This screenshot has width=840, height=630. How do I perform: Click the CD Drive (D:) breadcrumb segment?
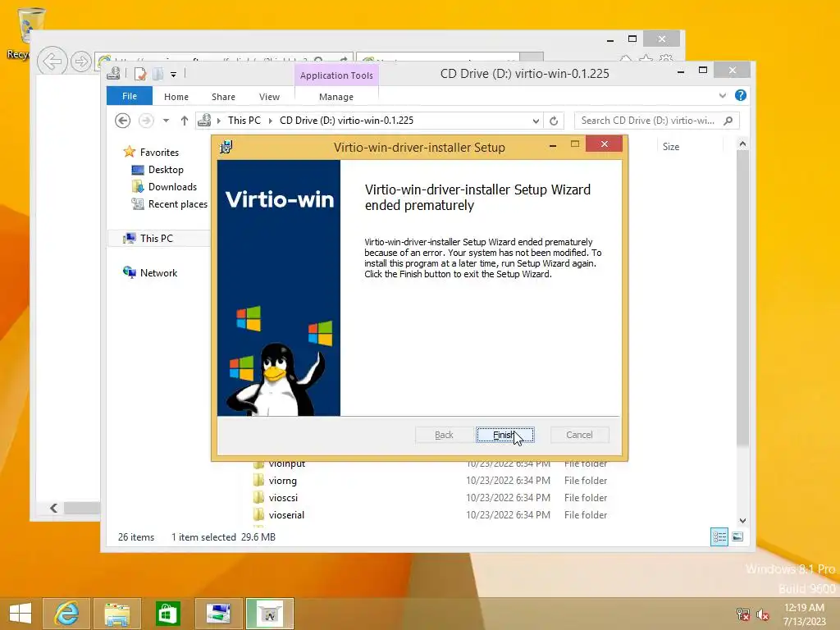347,121
